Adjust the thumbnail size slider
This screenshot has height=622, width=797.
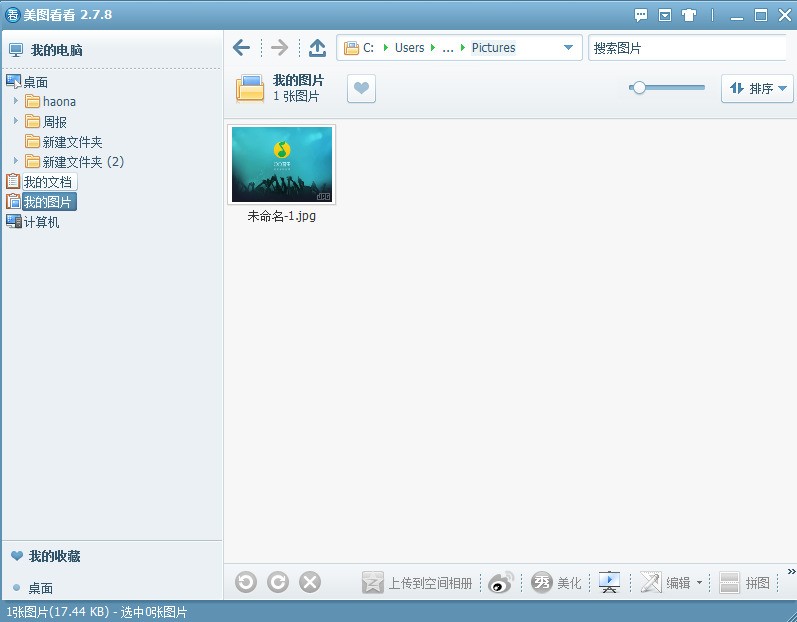[639, 88]
